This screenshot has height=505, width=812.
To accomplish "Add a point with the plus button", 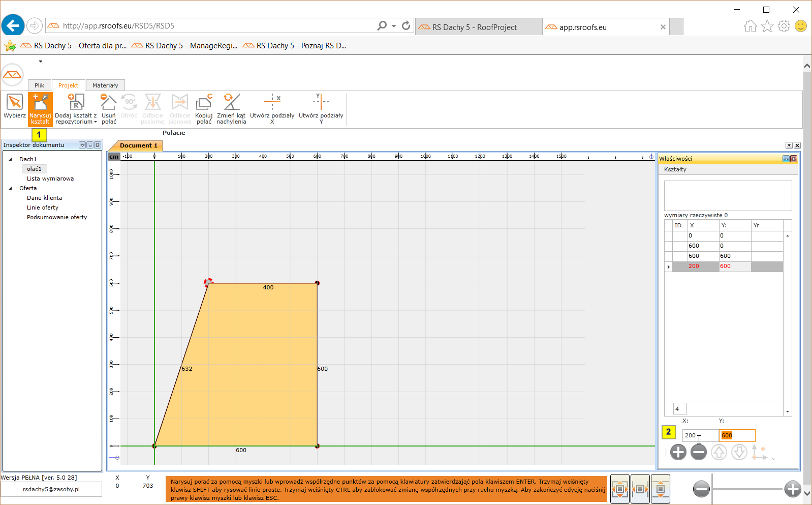I will pos(678,452).
